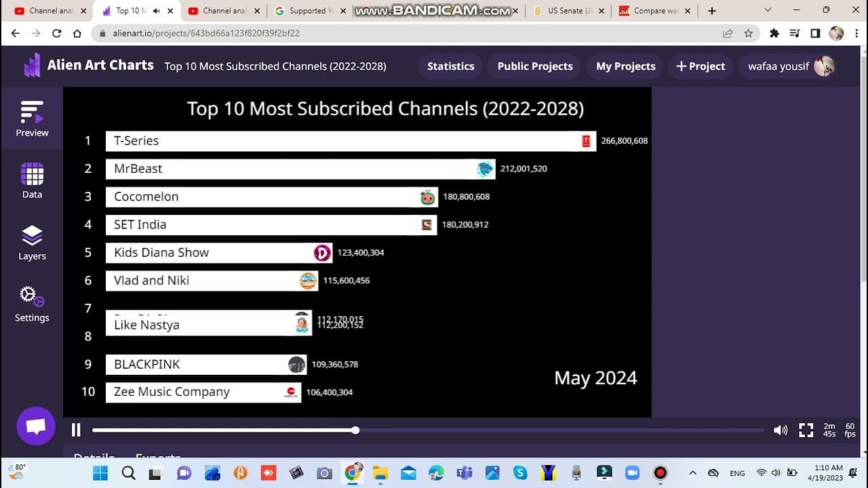
Task: Select the T-Series bar
Action: tap(351, 141)
